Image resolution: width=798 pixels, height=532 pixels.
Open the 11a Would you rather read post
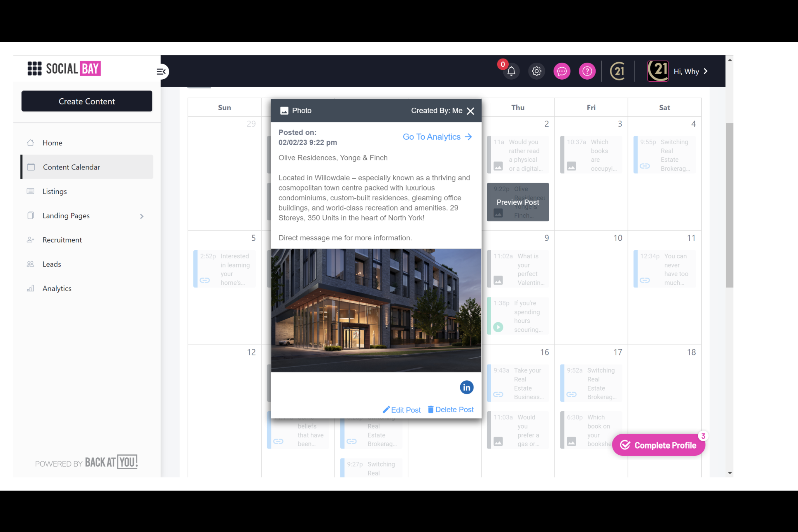click(518, 155)
